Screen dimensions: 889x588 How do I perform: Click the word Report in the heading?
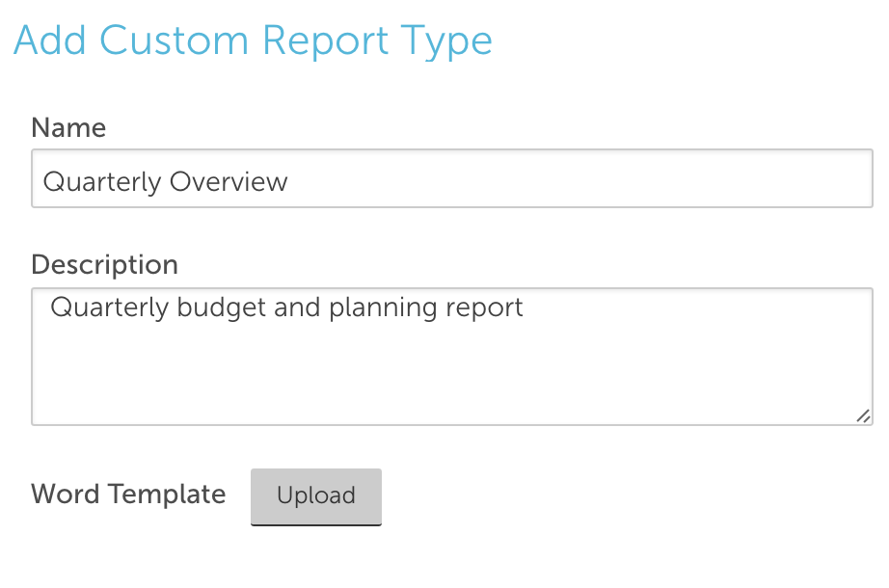(x=322, y=41)
